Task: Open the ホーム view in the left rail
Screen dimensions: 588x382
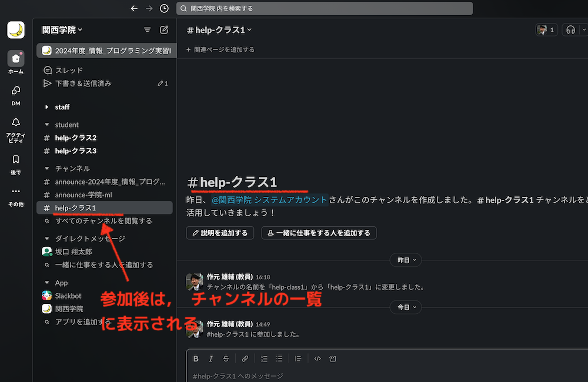Action: [15, 57]
